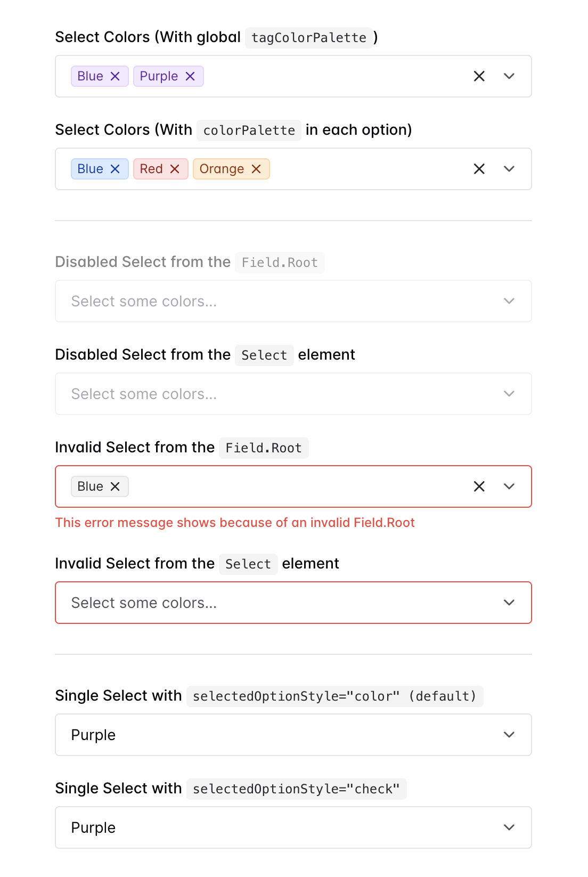Remove the Blue tag in global tagColorPalette select

pos(115,76)
